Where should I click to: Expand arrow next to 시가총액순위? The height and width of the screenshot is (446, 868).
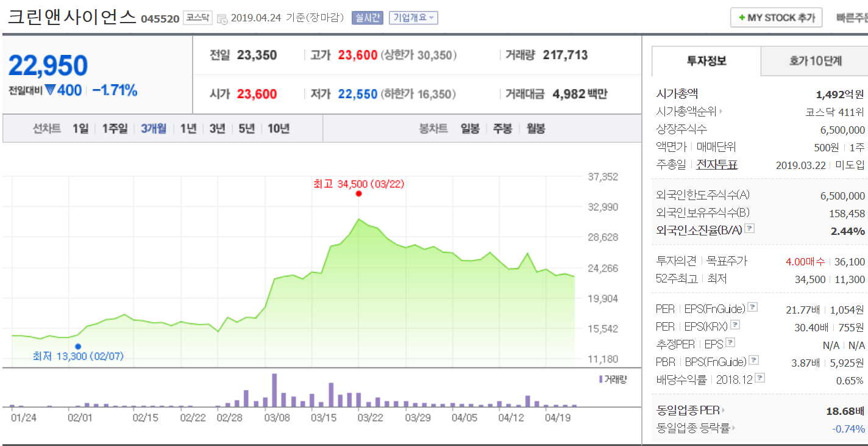[x=722, y=112]
